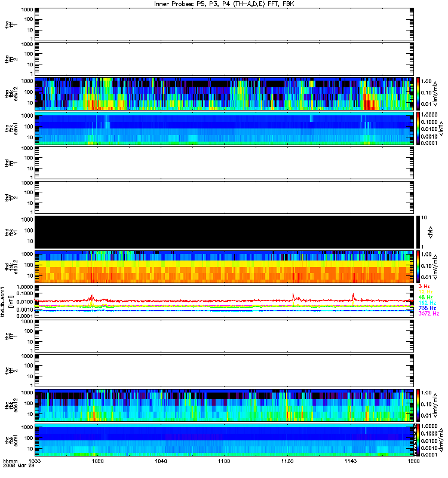Click the '1120' time axis label
Viewport: 448px width, 478px height.
click(287, 461)
